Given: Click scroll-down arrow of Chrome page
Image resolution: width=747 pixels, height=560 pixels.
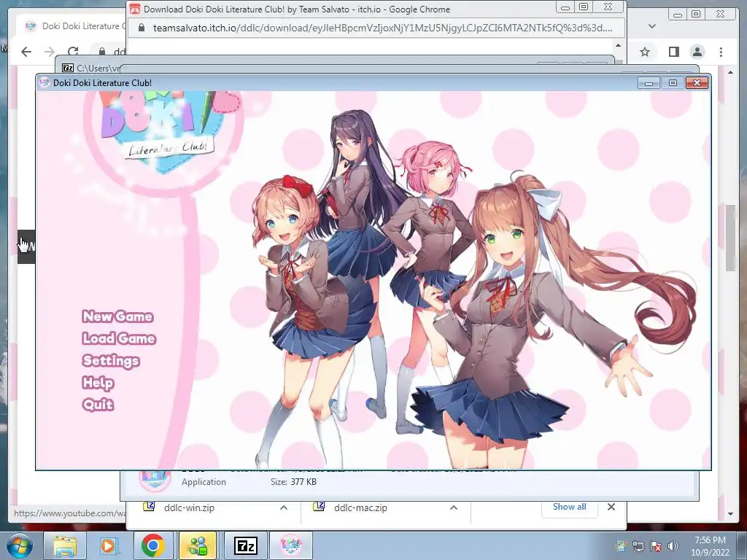Looking at the screenshot, I should click(x=731, y=514).
